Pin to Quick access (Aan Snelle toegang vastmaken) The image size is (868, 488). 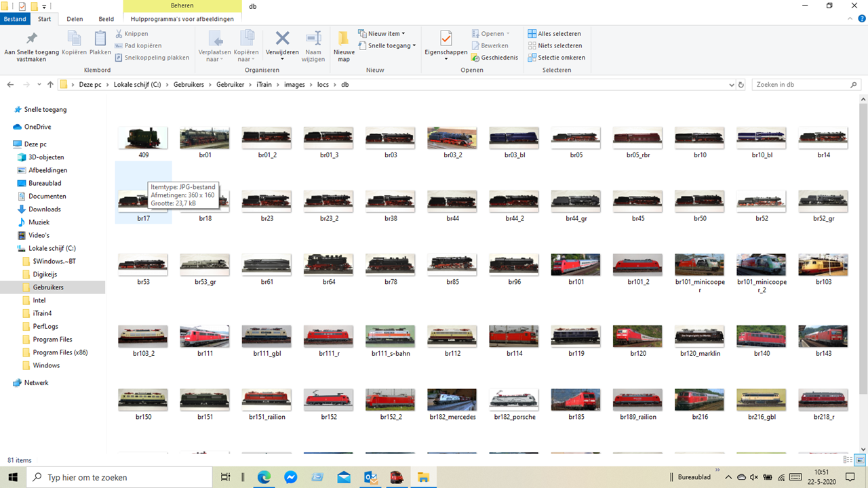tap(32, 46)
